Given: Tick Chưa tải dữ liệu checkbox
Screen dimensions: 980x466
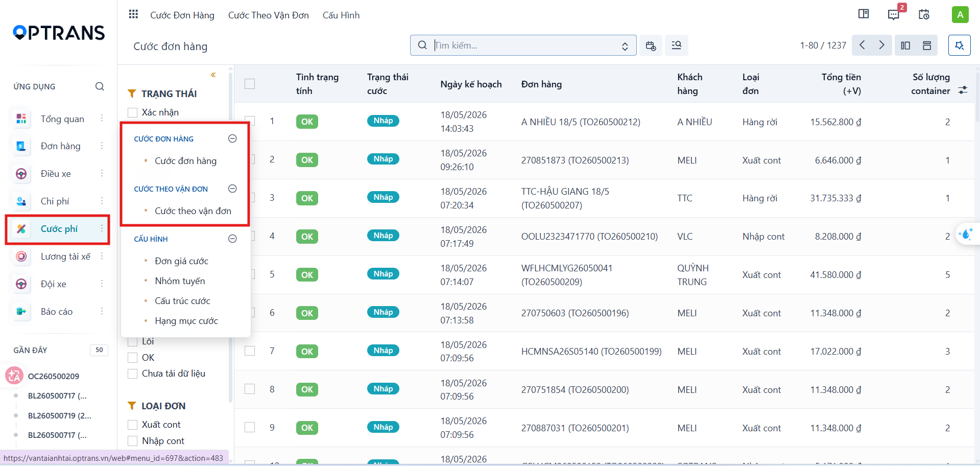Looking at the screenshot, I should point(133,374).
